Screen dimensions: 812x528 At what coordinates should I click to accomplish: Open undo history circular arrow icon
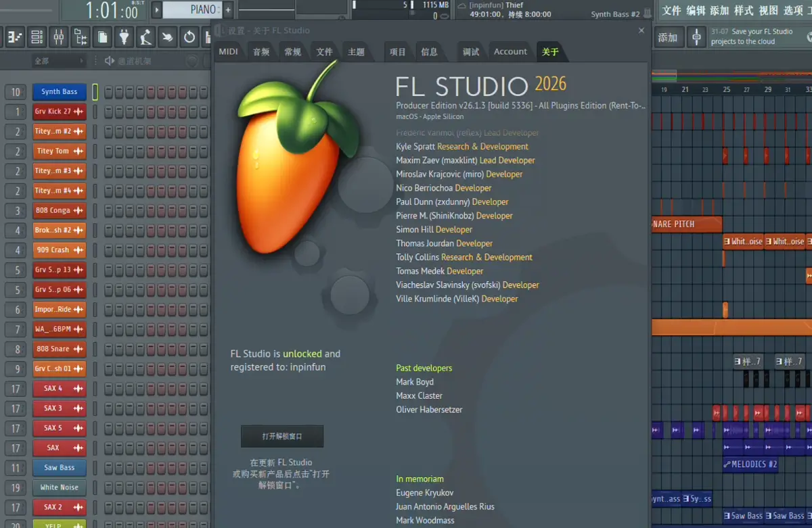(189, 37)
